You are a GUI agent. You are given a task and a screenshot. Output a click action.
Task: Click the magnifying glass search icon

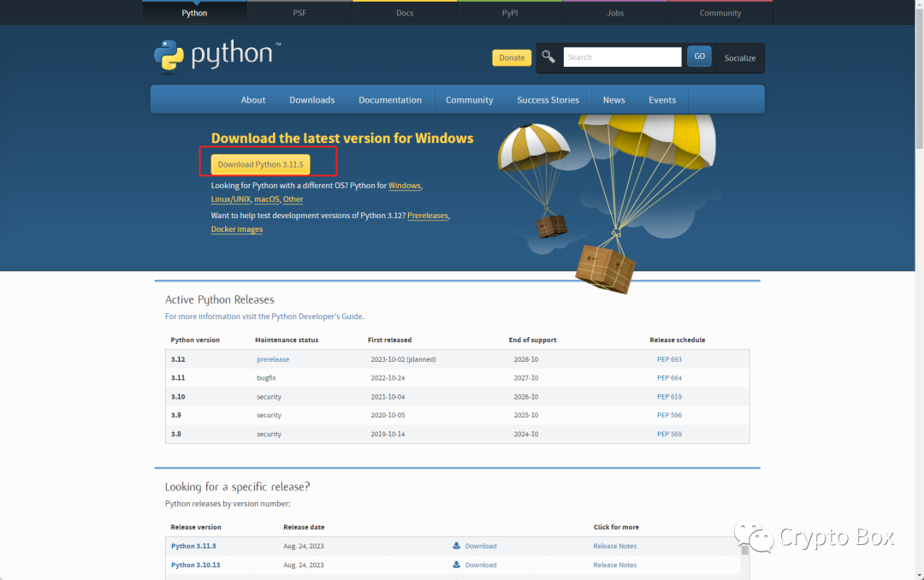(x=548, y=56)
